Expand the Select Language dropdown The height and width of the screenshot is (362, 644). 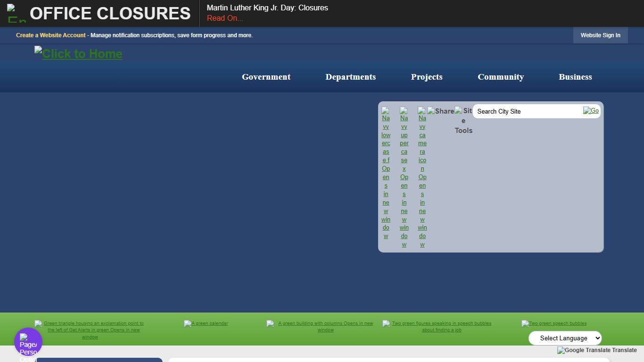click(x=565, y=338)
